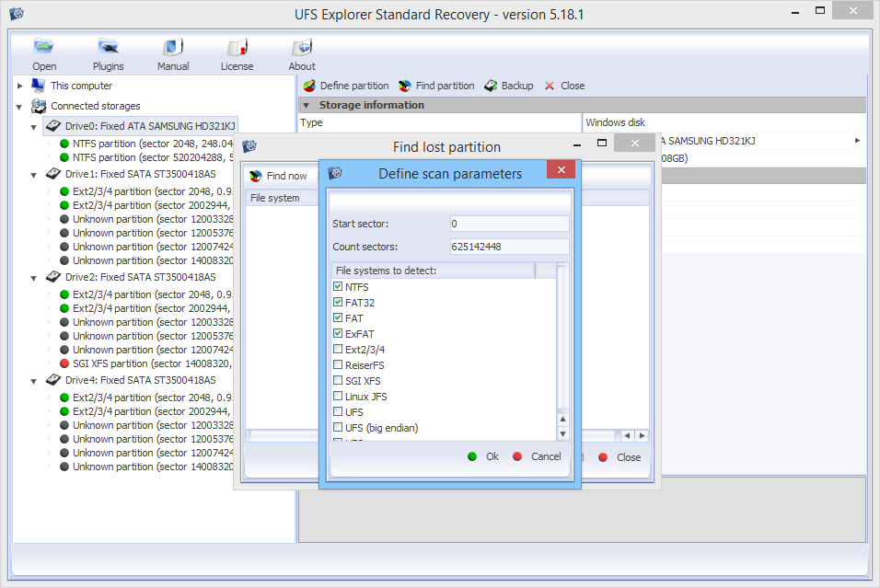Screen dimensions: 880x588
Task: Launch the Find partition tool
Action: click(435, 86)
